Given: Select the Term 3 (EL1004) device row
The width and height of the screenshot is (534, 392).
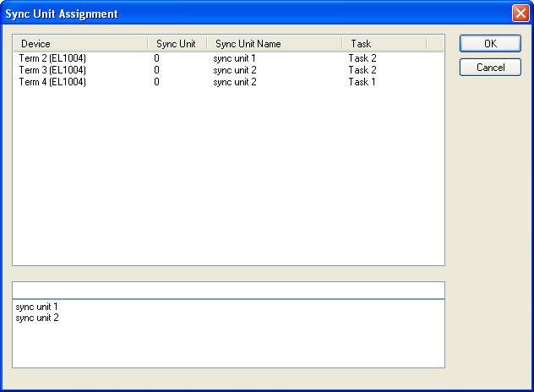Looking at the screenshot, I should point(52,70).
